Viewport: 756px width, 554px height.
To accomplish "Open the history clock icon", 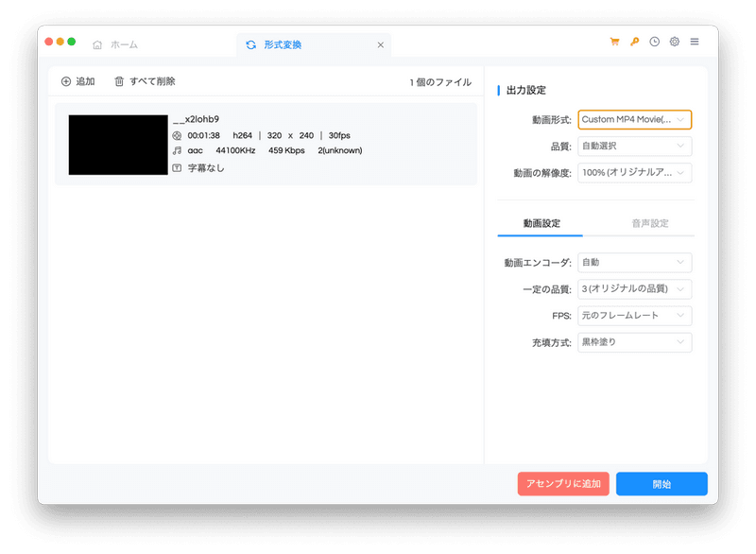I will [654, 42].
